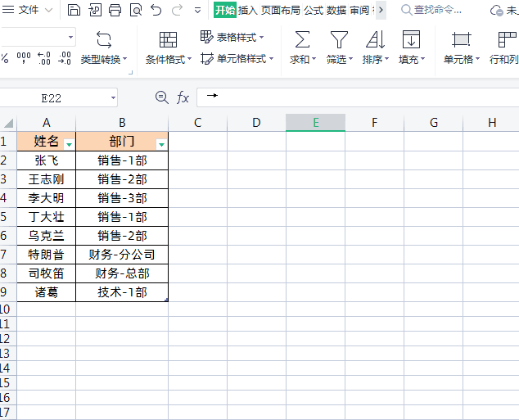Click the select-all corner triangle
Image resolution: width=519 pixels, height=420 pixels.
(x=8, y=123)
